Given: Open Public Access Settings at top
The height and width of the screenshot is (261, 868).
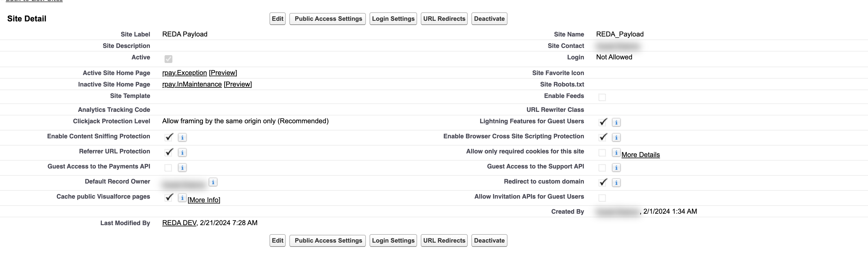Looking at the screenshot, I should 328,19.
